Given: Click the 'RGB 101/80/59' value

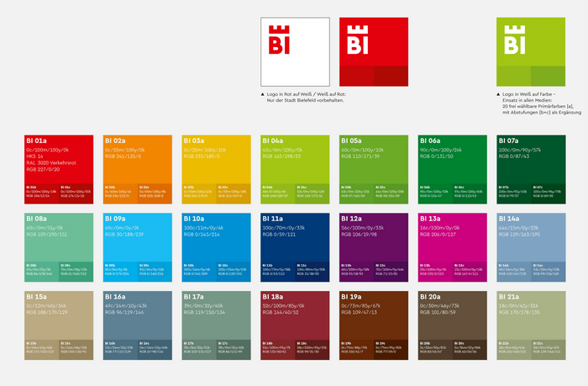Looking at the screenshot, I should (438, 312).
